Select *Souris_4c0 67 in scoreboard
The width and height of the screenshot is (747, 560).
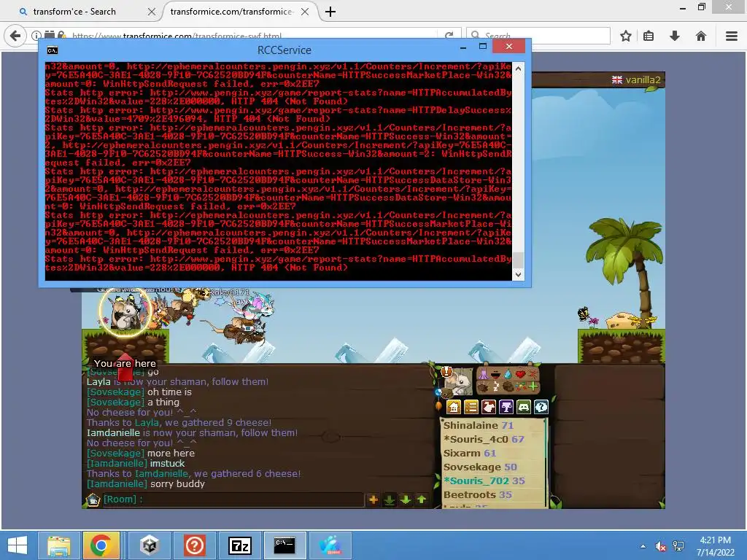[x=484, y=439]
